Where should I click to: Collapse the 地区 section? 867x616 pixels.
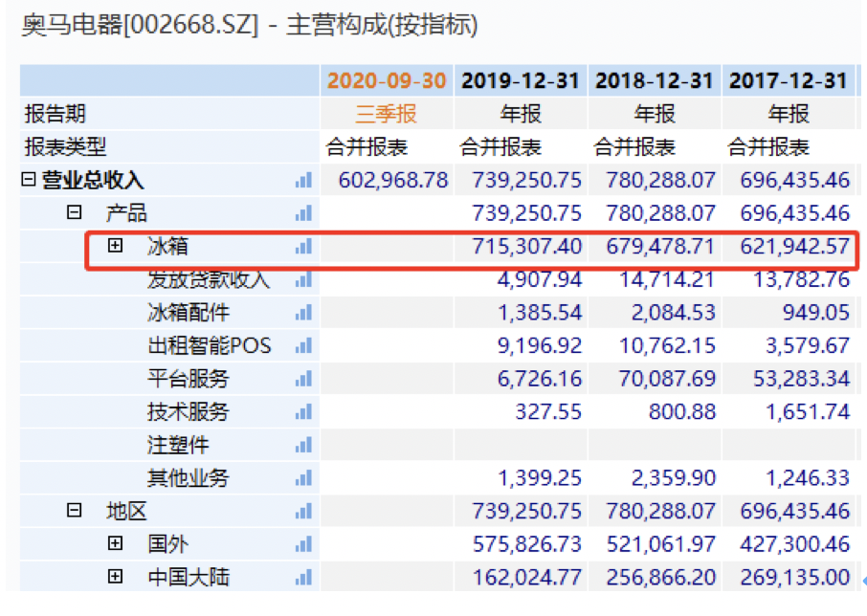pos(74,511)
